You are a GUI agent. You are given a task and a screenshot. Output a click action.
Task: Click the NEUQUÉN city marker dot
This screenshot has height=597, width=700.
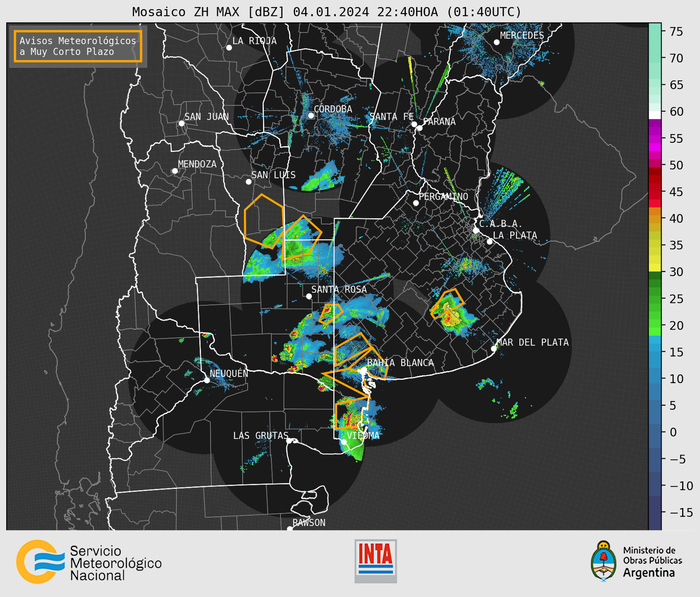(207, 380)
